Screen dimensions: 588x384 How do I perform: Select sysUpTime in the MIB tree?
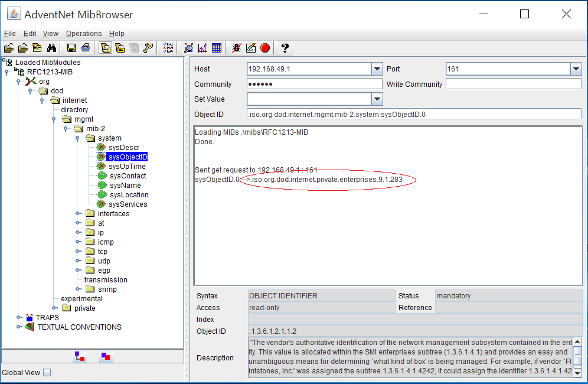pyautogui.click(x=127, y=167)
